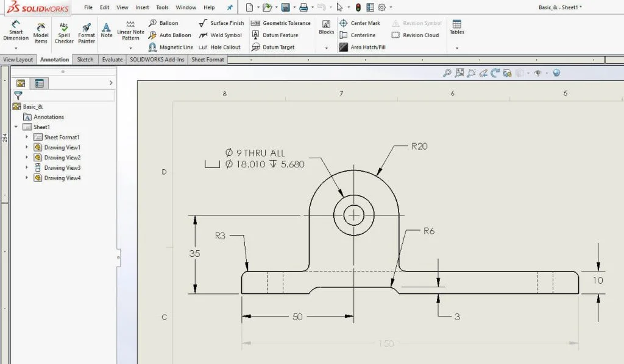Viewport: 624px width, 364px height.
Task: Open the Tables dropdown arrow
Action: click(x=456, y=47)
